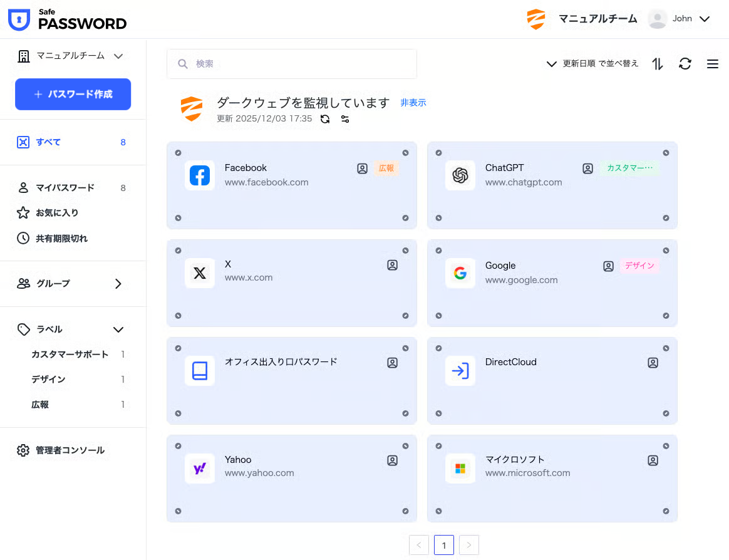This screenshot has width=729, height=560.
Task: Click the owner icon on Facebook card
Action: 362,169
